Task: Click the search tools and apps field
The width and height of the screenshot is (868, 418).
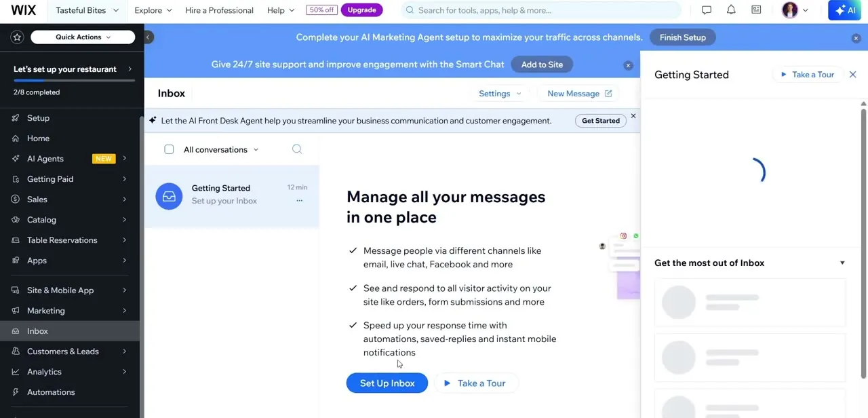Action: (541, 10)
